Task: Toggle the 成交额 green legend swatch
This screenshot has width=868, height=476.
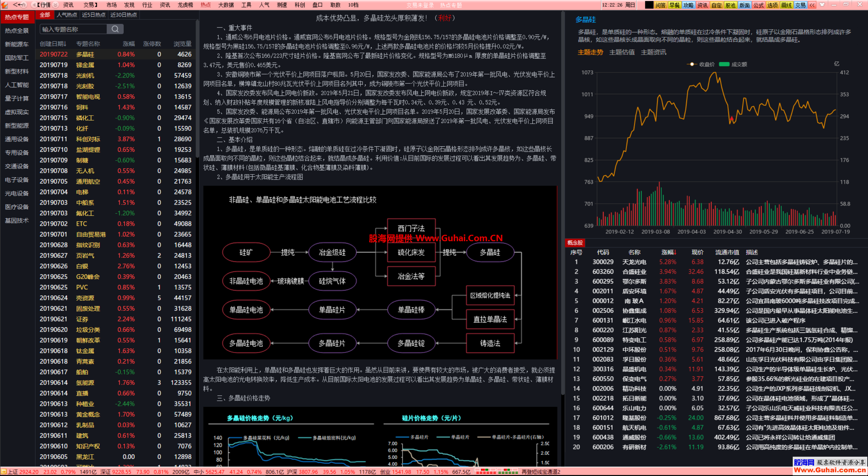Action: 724,64
